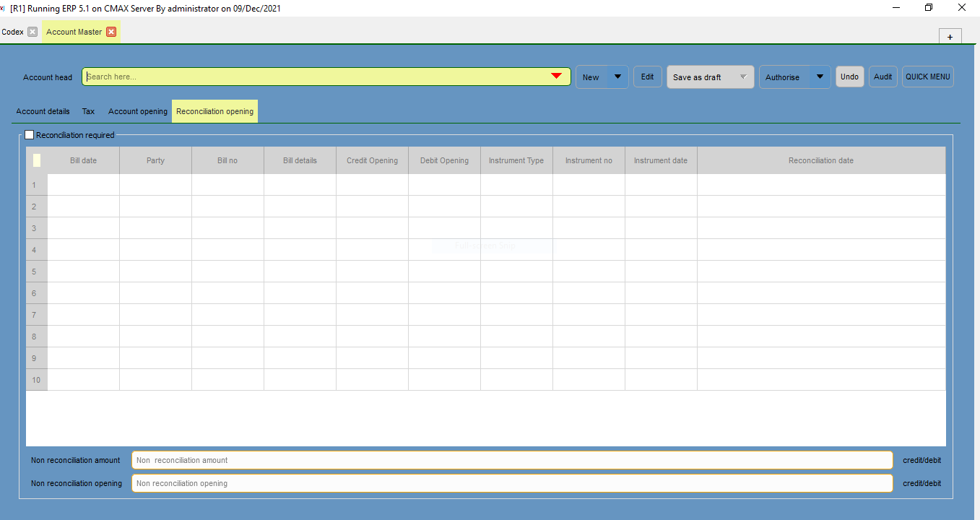Open the Account head search dropdown arrow
This screenshot has width=980, height=520.
tap(556, 75)
